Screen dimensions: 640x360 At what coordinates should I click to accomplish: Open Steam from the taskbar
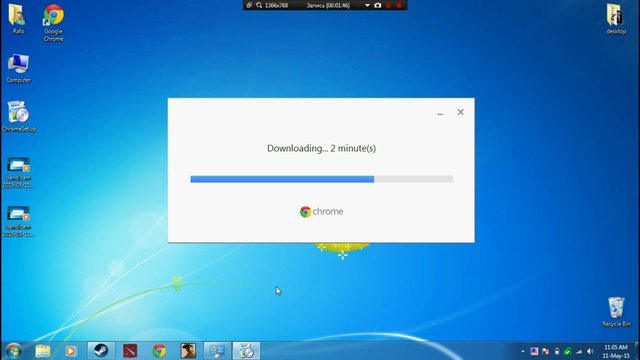pyautogui.click(x=101, y=351)
